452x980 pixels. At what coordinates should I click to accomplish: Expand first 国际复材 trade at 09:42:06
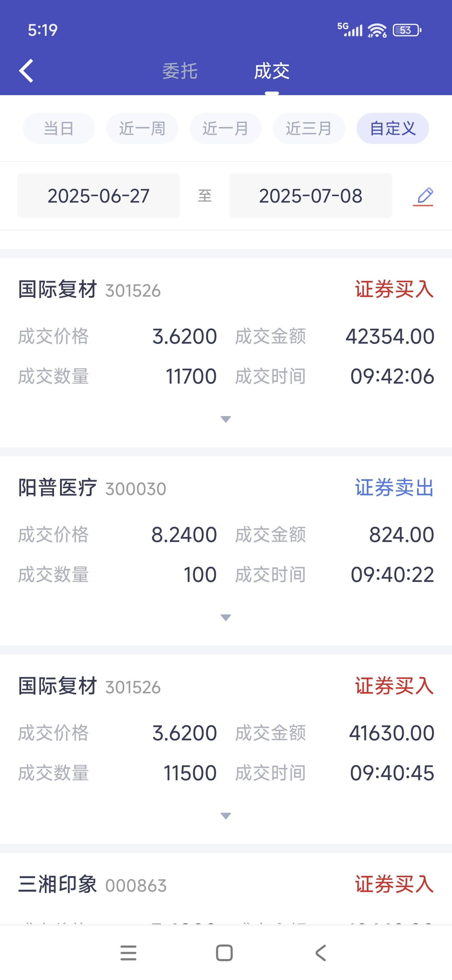click(226, 419)
